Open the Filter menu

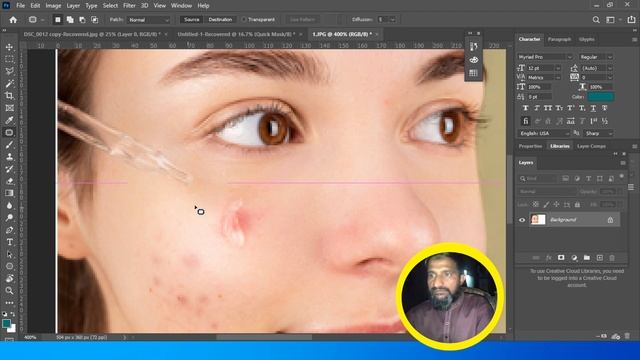point(129,6)
